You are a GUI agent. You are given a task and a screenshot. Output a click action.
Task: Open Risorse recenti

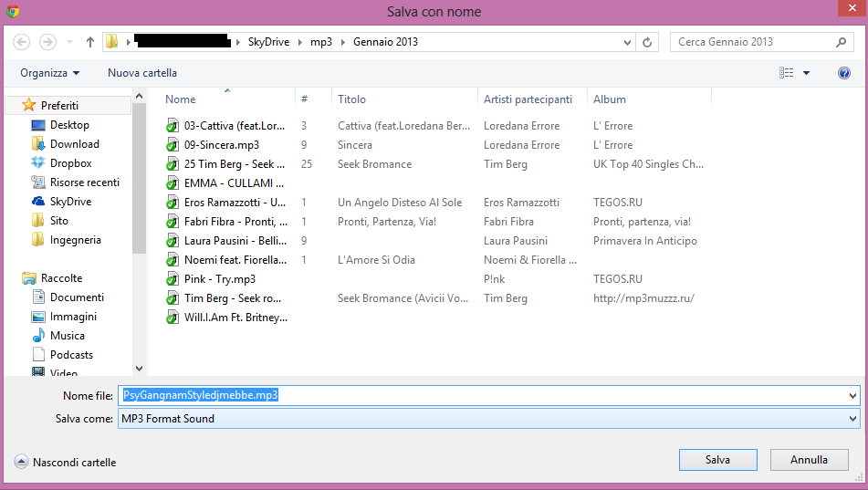click(x=84, y=182)
